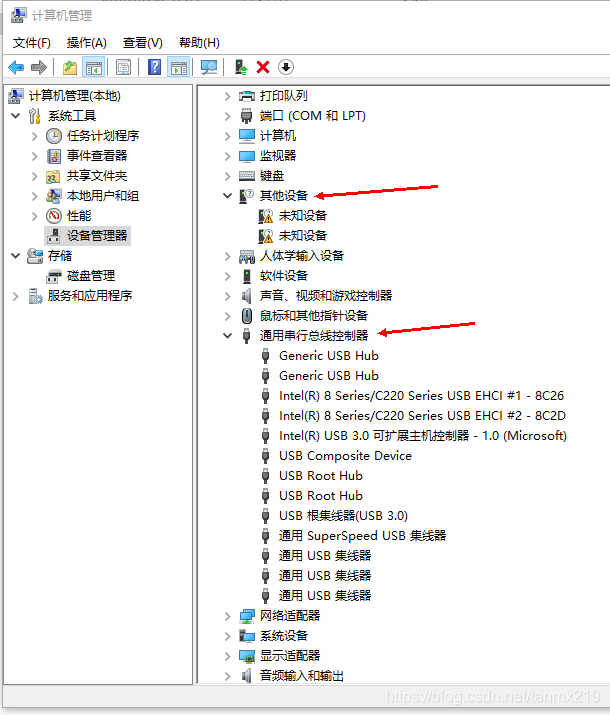This screenshot has height=715, width=610.
Task: Expand the 网络适配器 category
Action: coord(227,617)
